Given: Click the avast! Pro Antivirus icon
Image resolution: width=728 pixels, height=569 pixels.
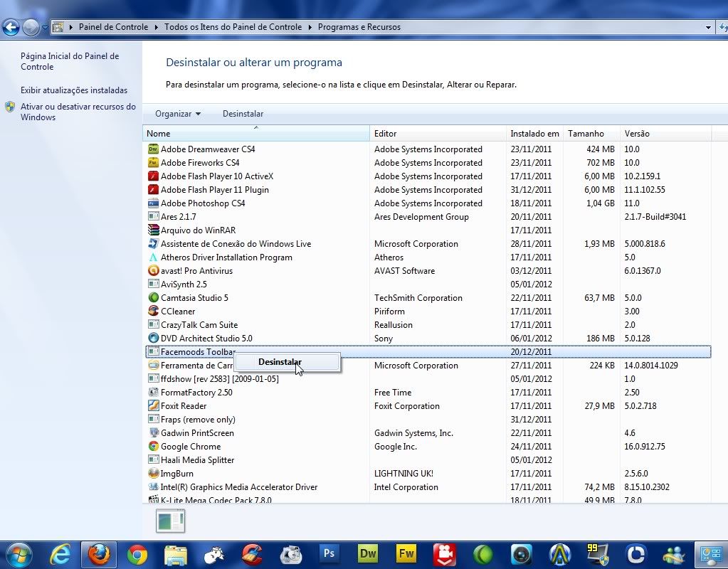Looking at the screenshot, I should pyautogui.click(x=153, y=271).
